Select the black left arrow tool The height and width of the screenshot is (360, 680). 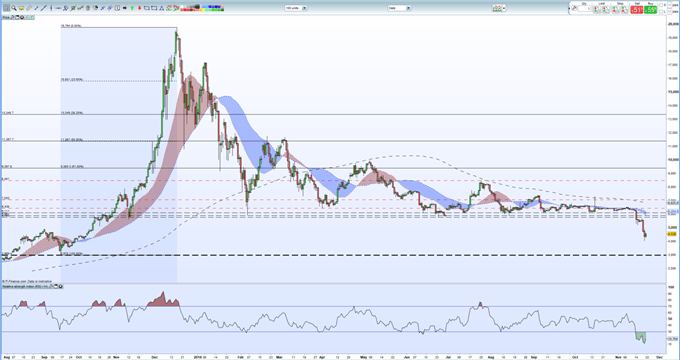[x=124, y=8]
